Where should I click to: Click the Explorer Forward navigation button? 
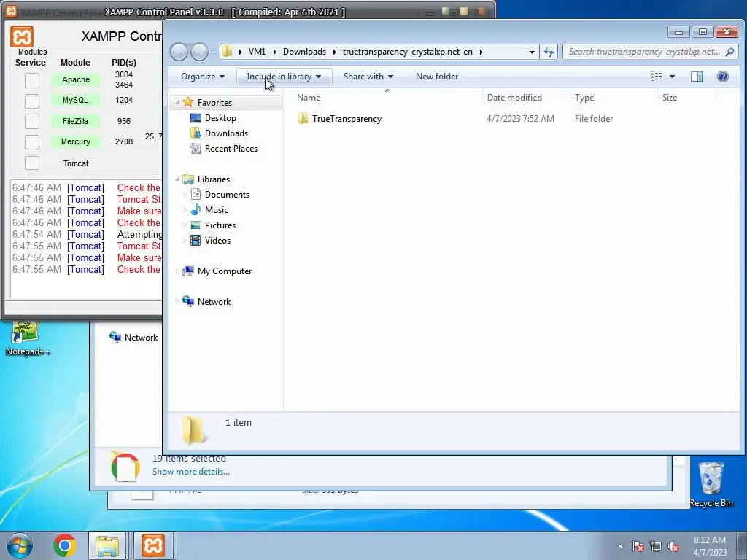[x=200, y=52]
